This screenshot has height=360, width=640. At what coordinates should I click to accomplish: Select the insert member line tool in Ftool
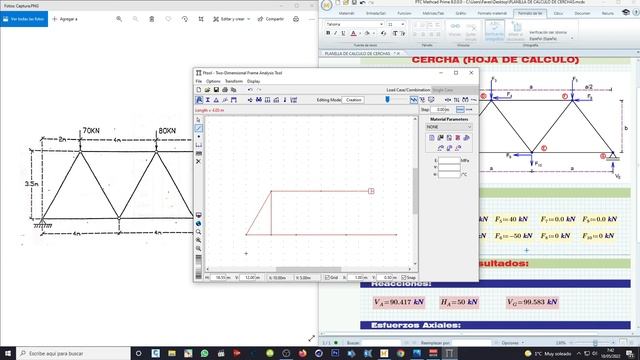(199, 128)
